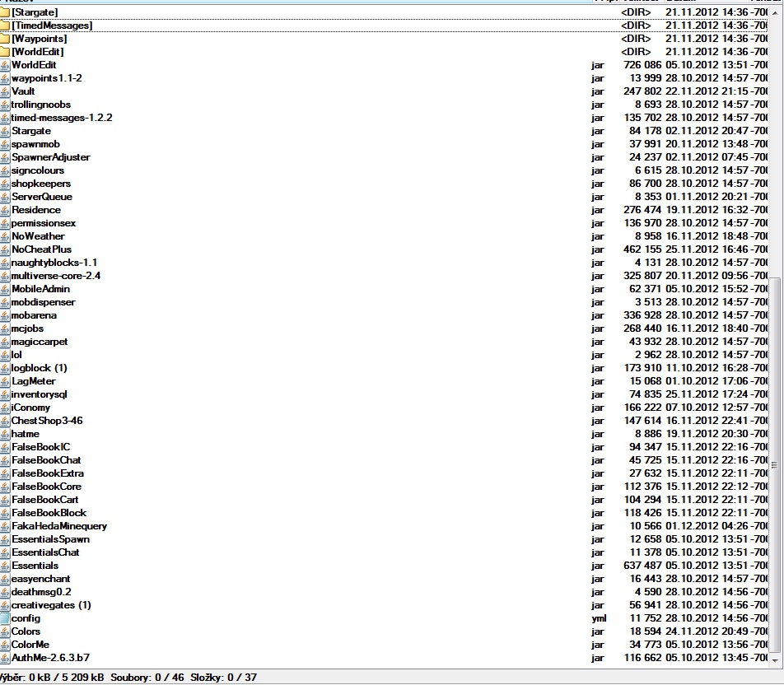This screenshot has width=784, height=685.
Task: Select the EssentialsChat file
Action: (45, 552)
